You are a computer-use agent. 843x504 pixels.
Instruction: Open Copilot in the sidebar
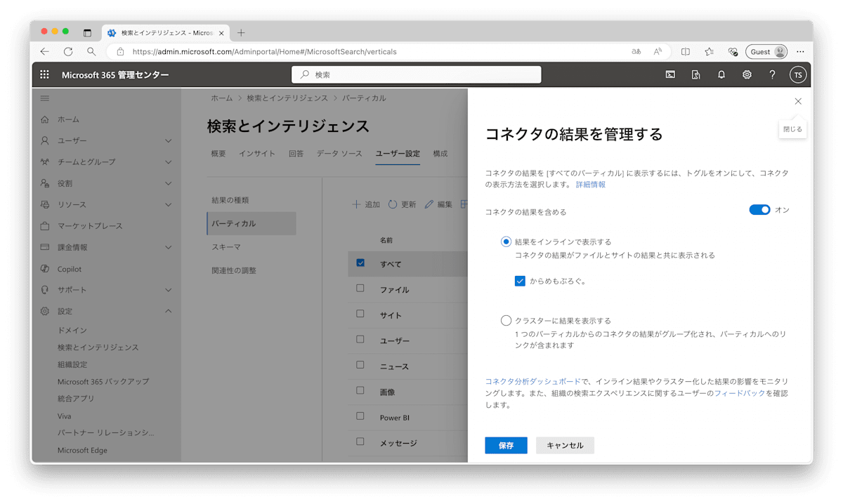(x=70, y=269)
